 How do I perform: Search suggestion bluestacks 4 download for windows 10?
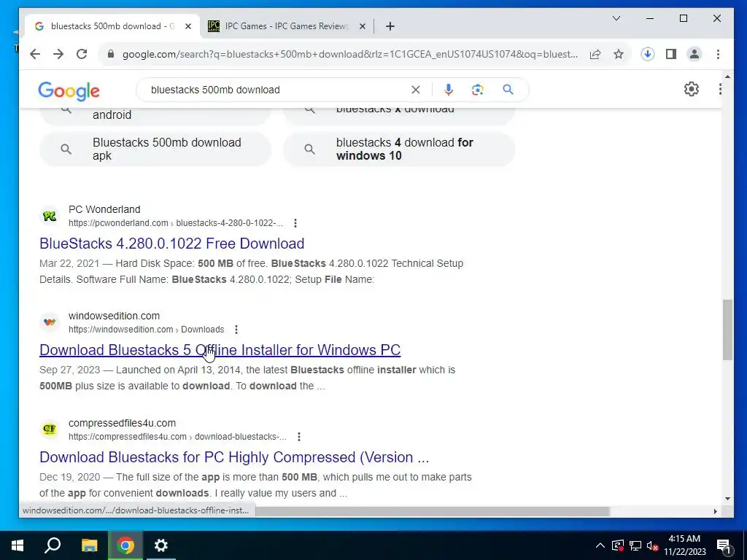[x=399, y=149]
